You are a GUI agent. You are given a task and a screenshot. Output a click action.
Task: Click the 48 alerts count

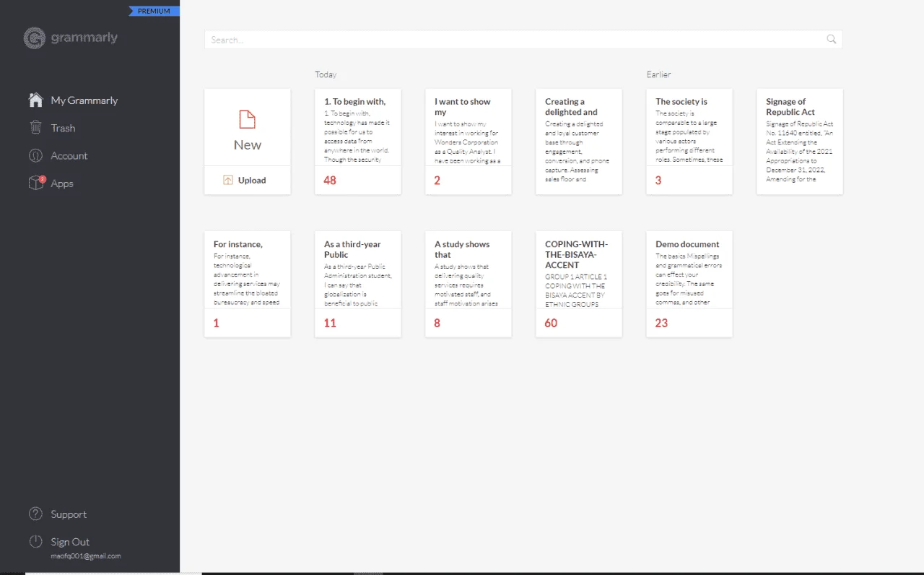coord(330,181)
